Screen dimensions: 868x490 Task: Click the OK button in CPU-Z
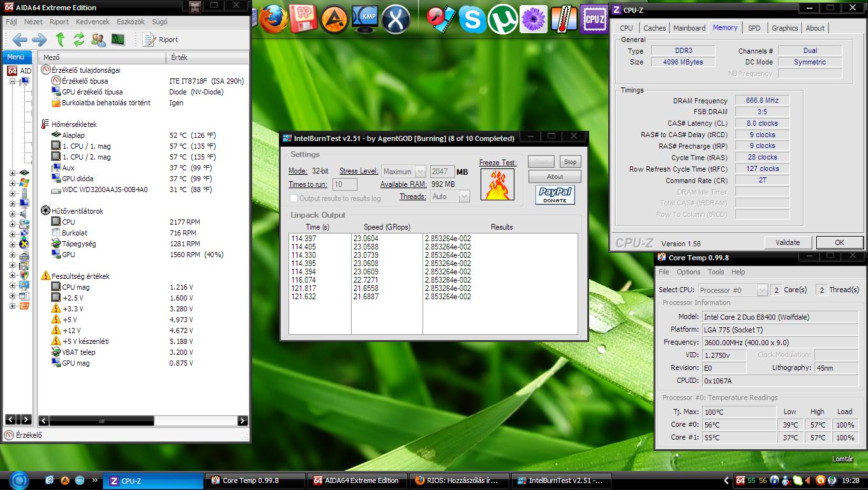coord(840,242)
